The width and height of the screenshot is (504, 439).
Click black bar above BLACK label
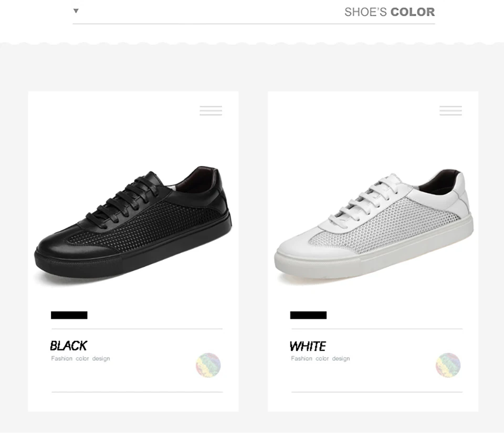[69, 315]
